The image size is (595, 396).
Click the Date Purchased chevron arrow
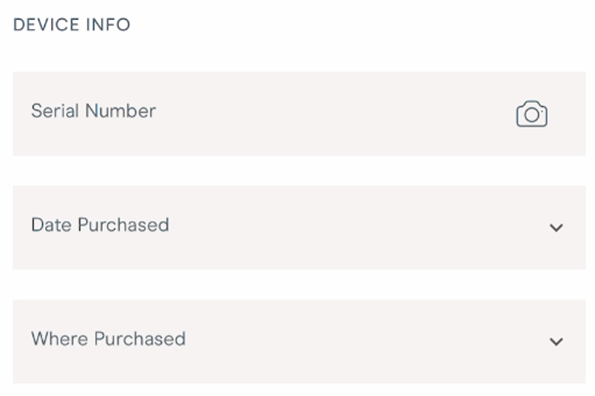tap(556, 228)
